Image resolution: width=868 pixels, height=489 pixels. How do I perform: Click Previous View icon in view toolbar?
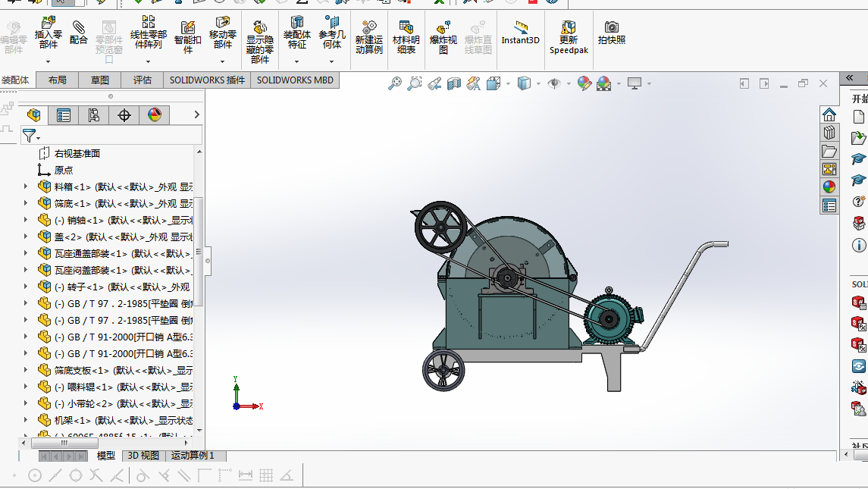pos(434,83)
